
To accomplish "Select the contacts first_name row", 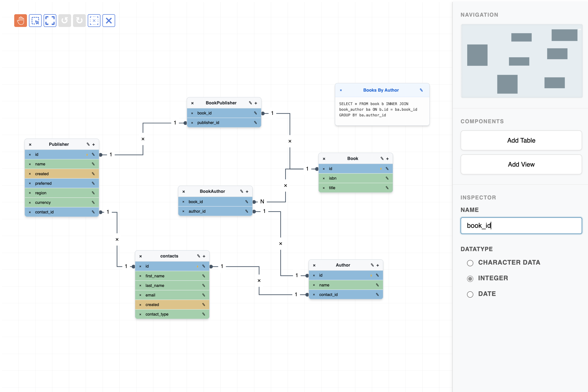I will tap(172, 276).
